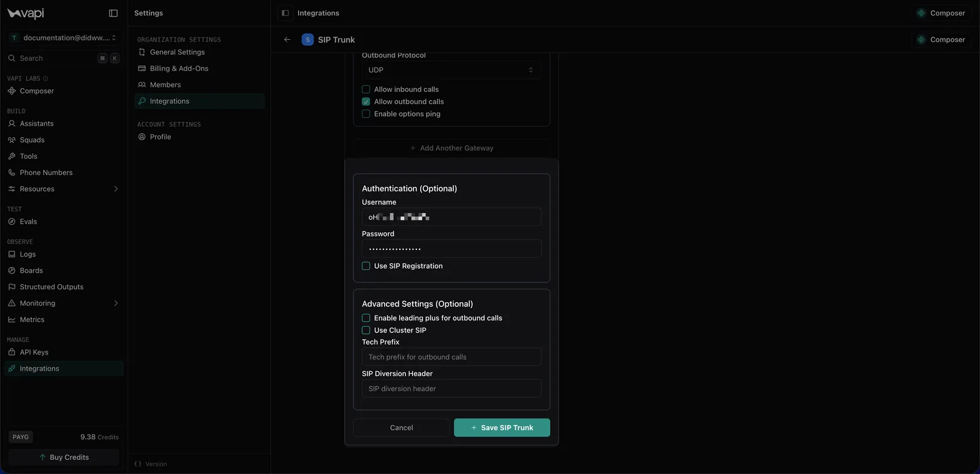Click the Tools wrench icon
Viewport: 980px width, 474px height.
12,156
